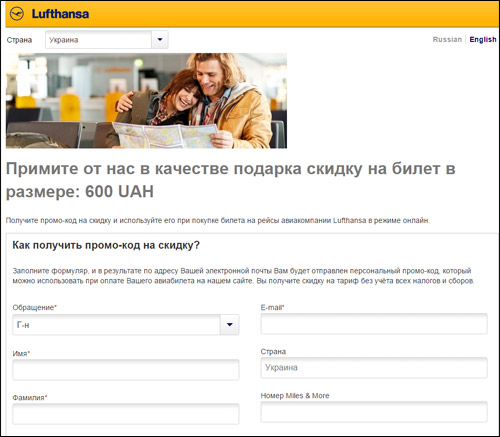
Task: Focus the Имя input field
Action: 126,370
